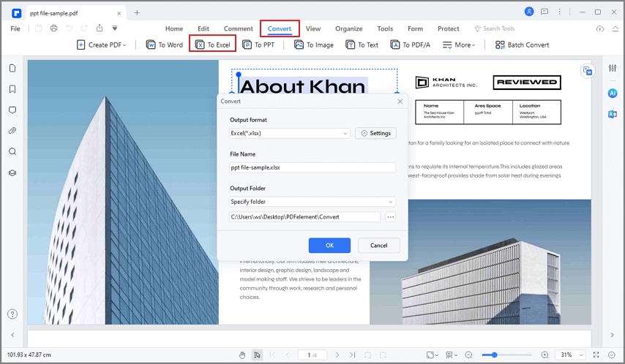Open the feedback message icon in title bar

[x=544, y=12]
